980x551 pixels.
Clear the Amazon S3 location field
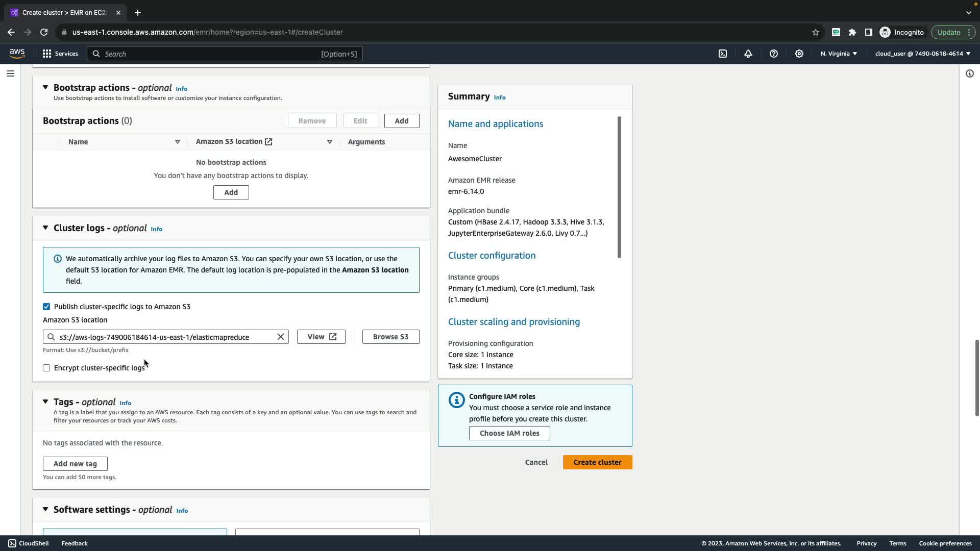pos(281,337)
